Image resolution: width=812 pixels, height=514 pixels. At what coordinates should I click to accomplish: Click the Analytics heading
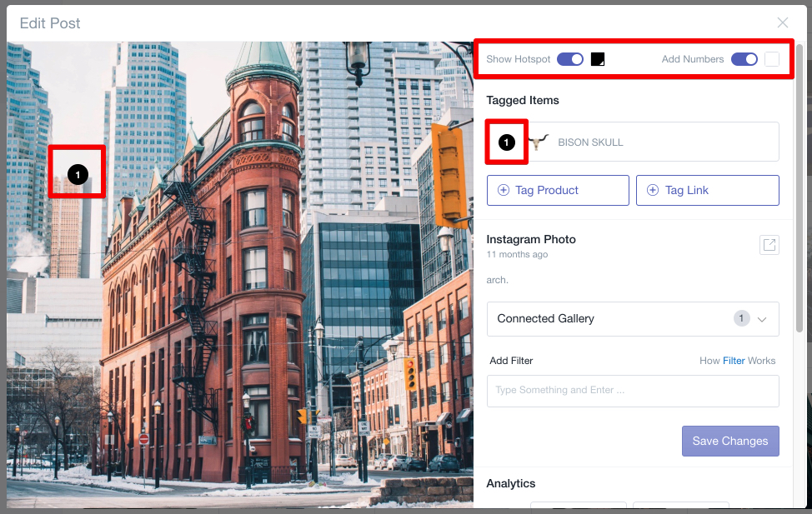point(510,483)
